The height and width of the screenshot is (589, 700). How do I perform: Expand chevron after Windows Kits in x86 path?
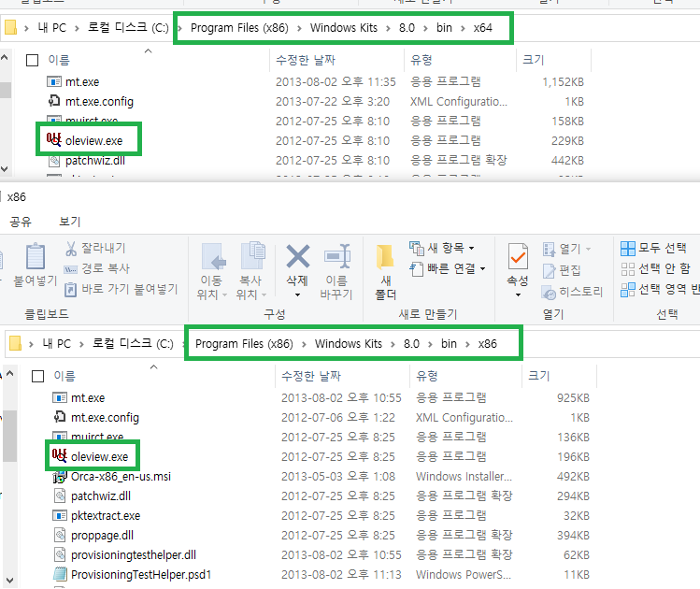click(393, 344)
